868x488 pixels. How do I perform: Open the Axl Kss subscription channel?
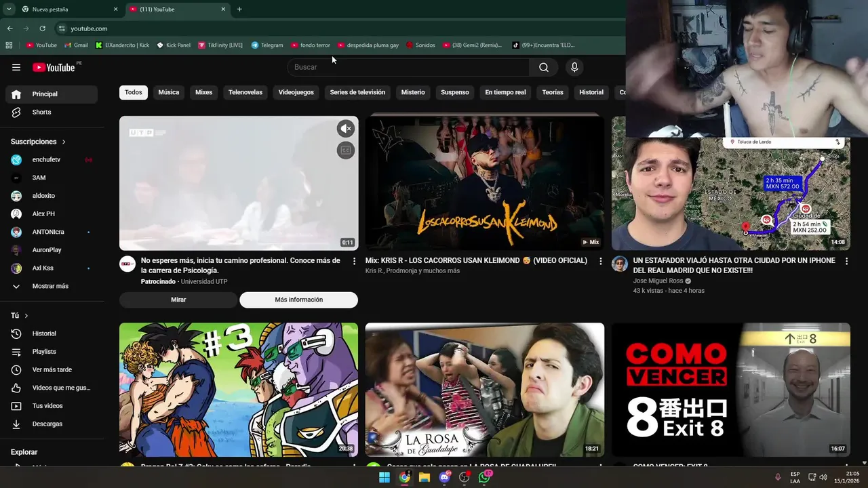point(52,268)
